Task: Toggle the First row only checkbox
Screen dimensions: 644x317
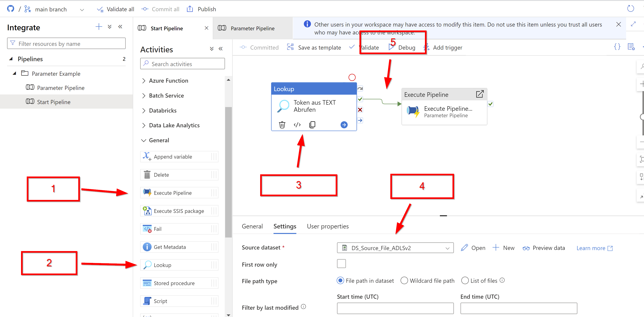Action: pyautogui.click(x=341, y=264)
